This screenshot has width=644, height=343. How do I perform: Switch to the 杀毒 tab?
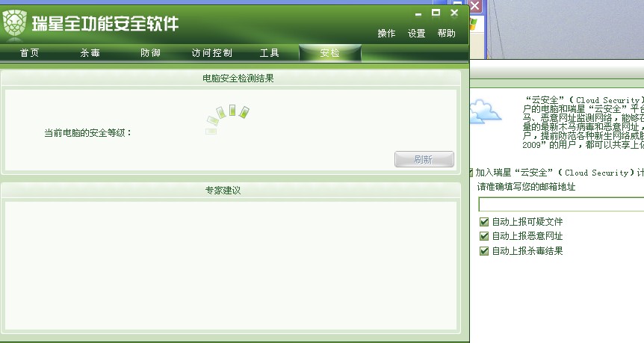coord(90,53)
